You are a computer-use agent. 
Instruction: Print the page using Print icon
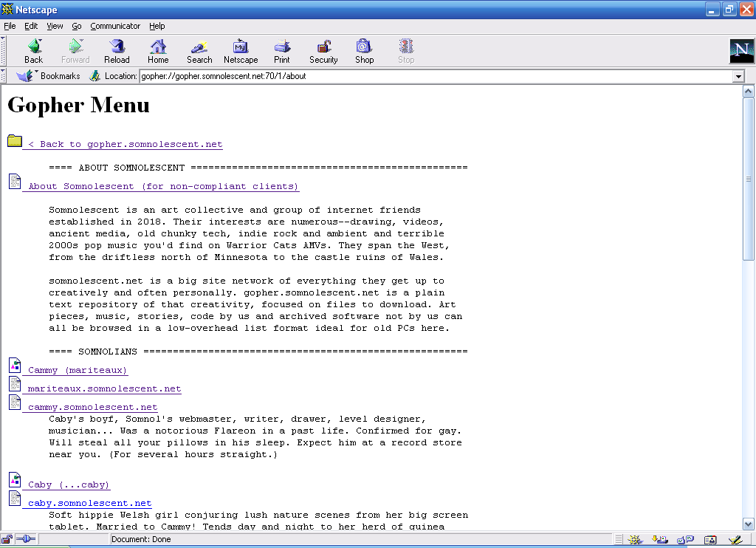pyautogui.click(x=282, y=51)
